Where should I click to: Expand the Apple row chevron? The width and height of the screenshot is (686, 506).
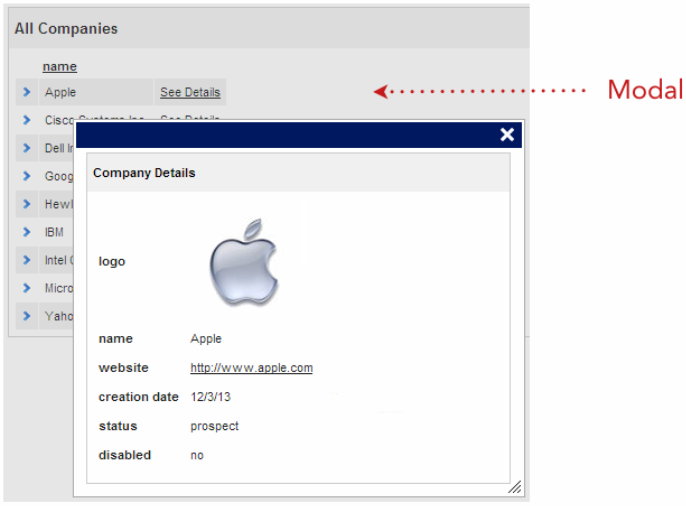[27, 92]
